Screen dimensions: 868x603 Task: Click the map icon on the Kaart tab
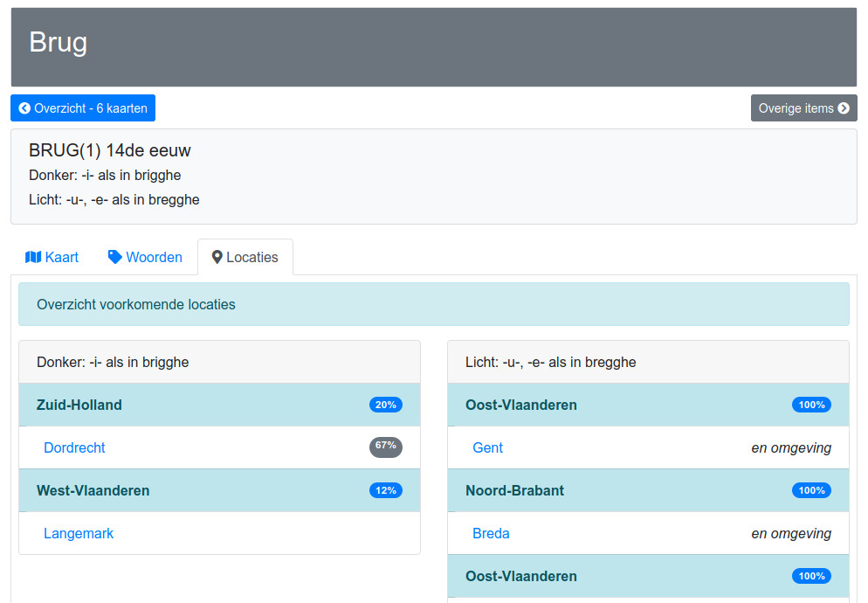click(x=33, y=257)
